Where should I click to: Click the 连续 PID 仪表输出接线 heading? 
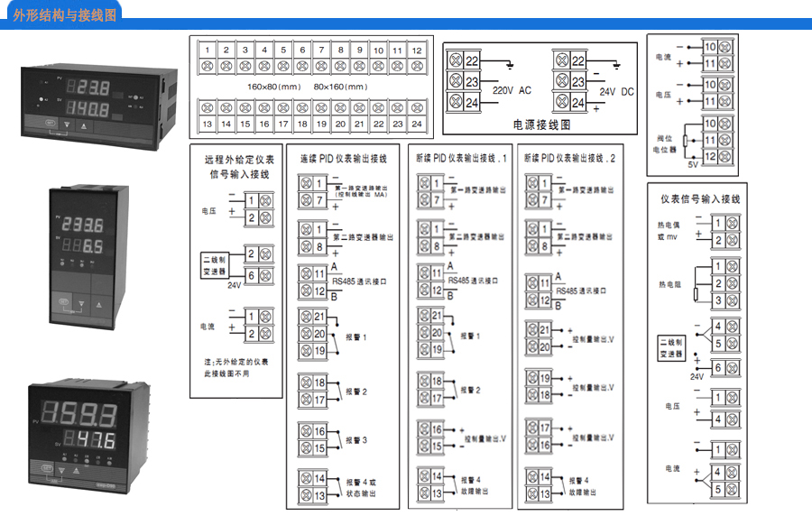[x=342, y=158]
